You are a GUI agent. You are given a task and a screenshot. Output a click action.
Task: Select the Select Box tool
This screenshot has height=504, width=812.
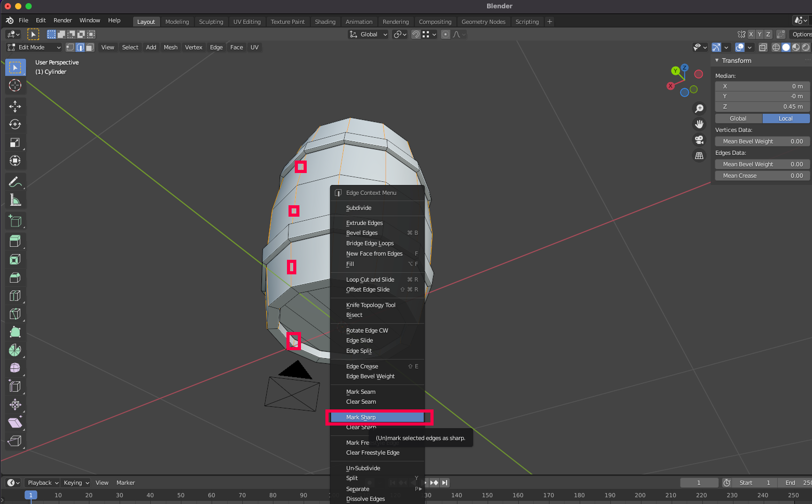click(15, 68)
